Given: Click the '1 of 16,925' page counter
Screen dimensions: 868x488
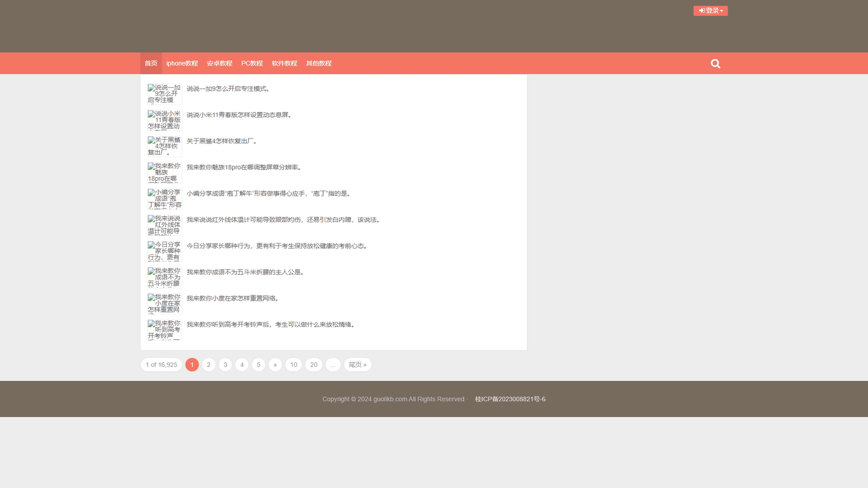Looking at the screenshot, I should click(162, 364).
